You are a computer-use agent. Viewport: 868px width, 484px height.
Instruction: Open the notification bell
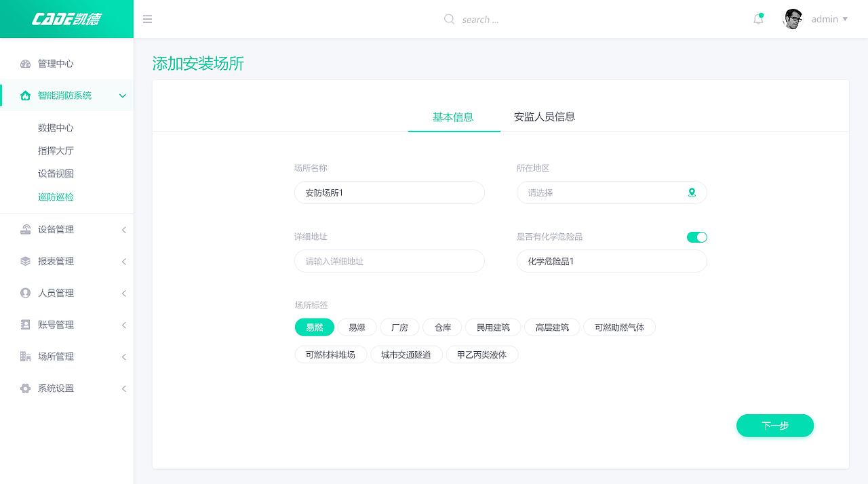tap(758, 19)
